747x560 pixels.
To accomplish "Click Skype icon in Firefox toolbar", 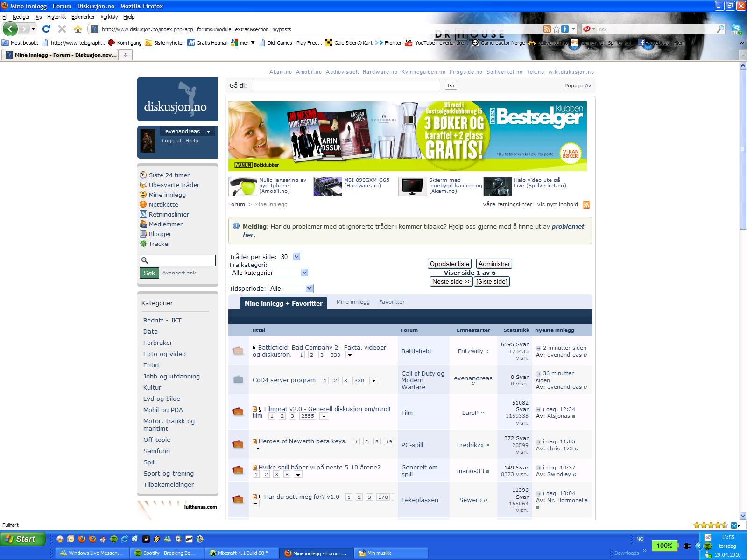I will tap(736, 29).
